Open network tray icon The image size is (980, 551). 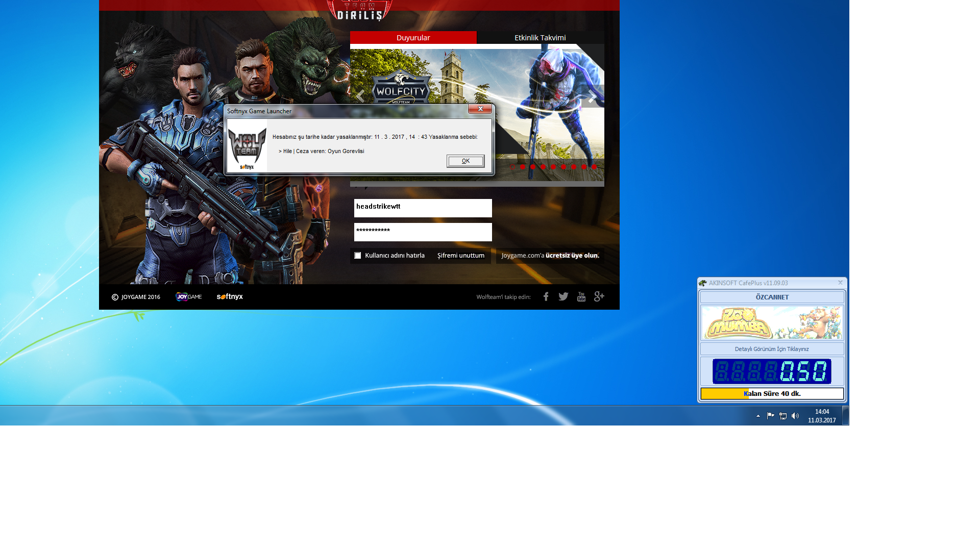pyautogui.click(x=783, y=416)
